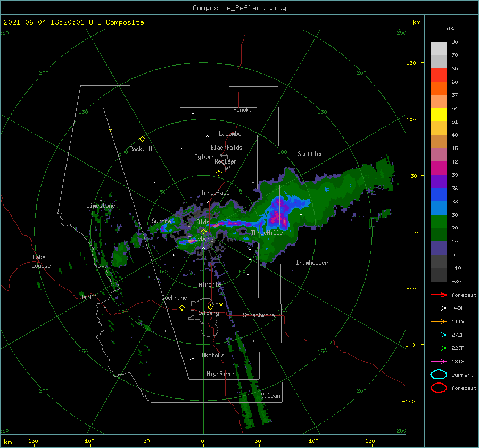This screenshot has height=448, width=479.
Task: Click the cyan current ellipse legend icon
Action: (x=439, y=374)
